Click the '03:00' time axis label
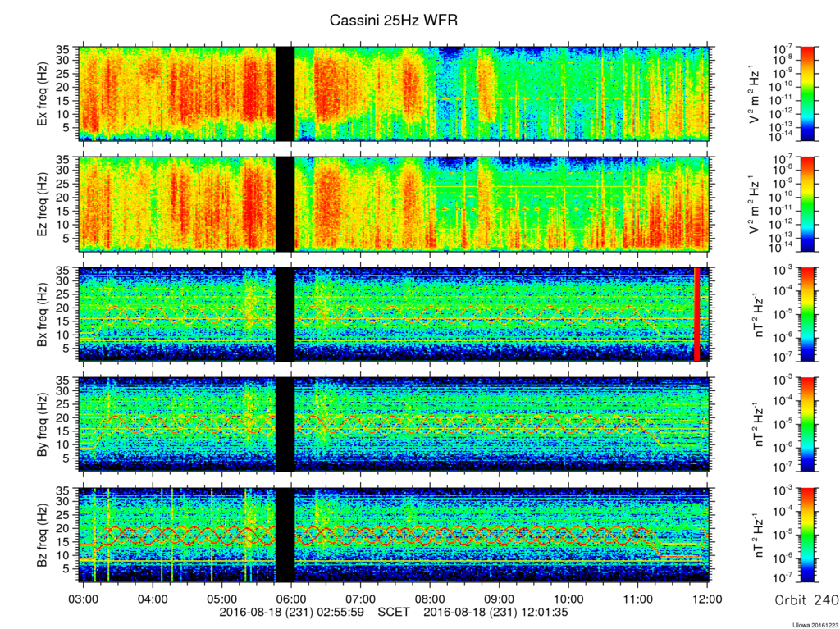Screen dimensions: 840x629 [83, 597]
